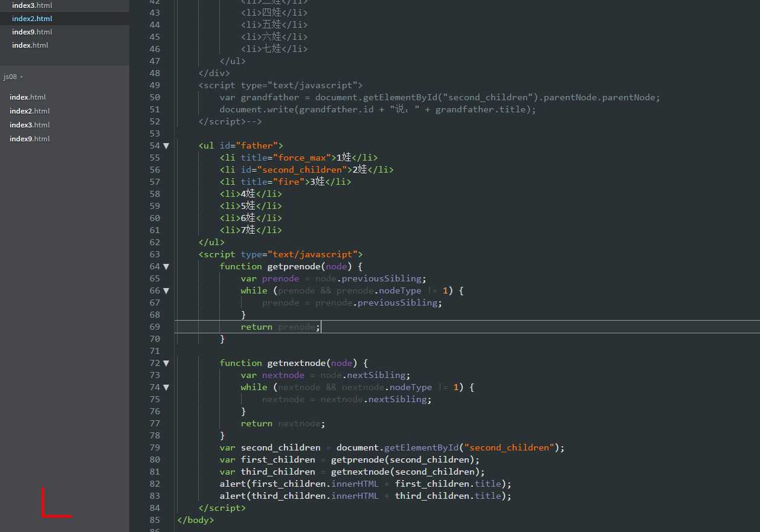Click the script type tag on line 63
Viewport: 760px width, 532px height.
tap(280, 254)
